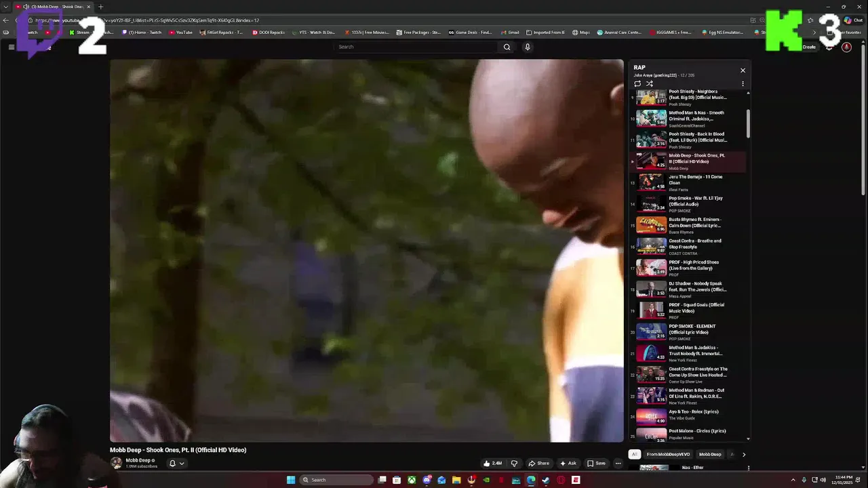
Task: Open more actions ellipsis under the video
Action: (x=618, y=464)
